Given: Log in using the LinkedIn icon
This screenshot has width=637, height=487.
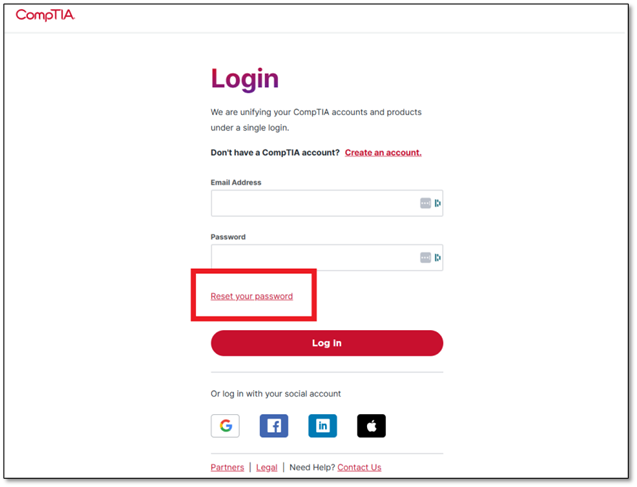Looking at the screenshot, I should point(323,426).
